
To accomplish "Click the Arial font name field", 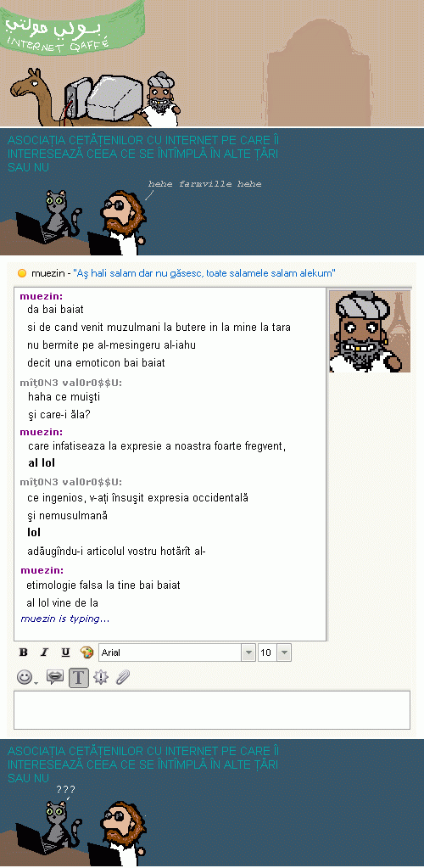I will [x=170, y=652].
